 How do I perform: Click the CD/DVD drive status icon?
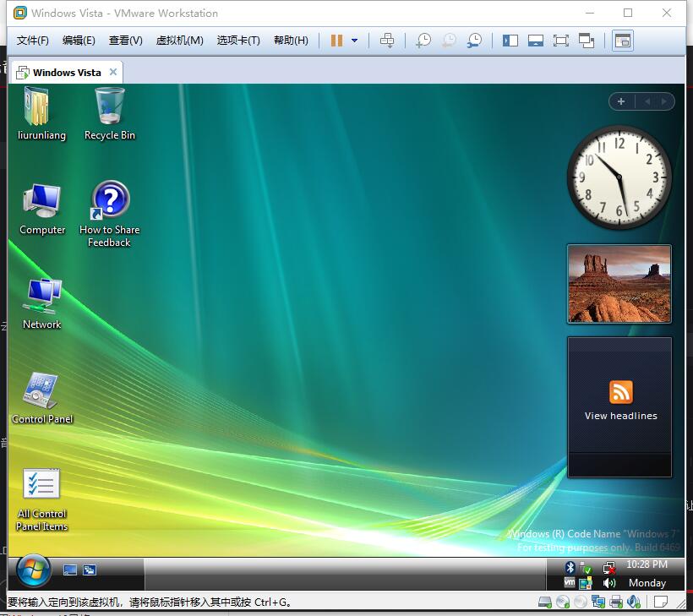coord(563,602)
